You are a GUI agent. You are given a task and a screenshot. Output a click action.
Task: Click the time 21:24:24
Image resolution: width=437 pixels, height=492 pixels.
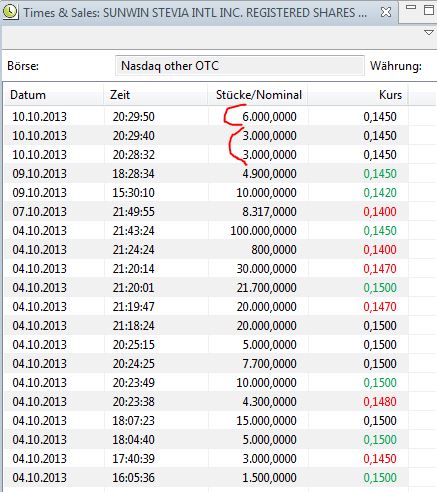(133, 250)
